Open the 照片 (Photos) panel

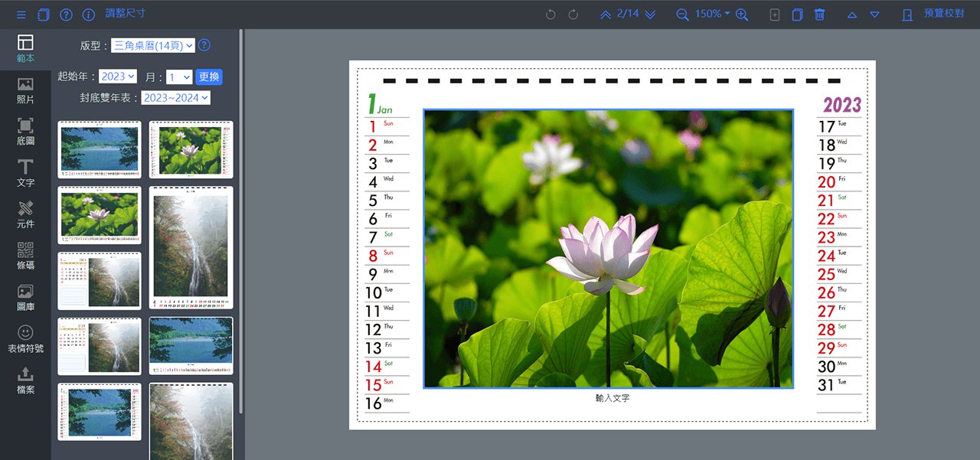point(25,90)
